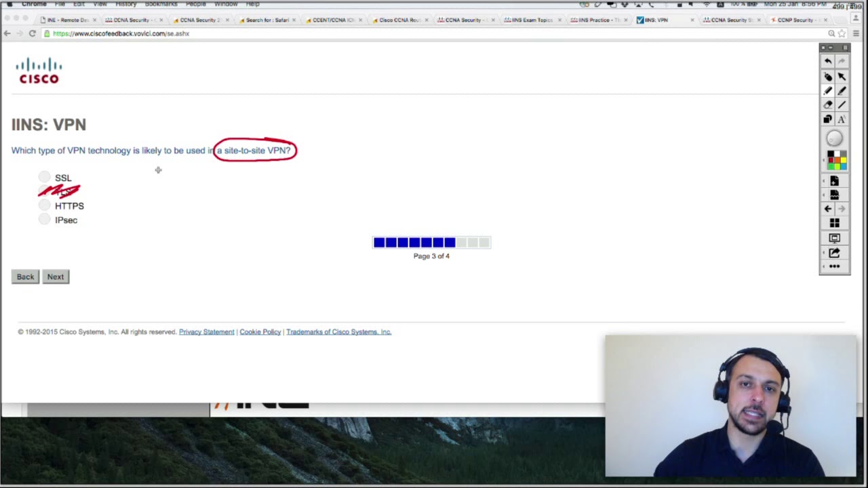Click the survey progress bar
The width and height of the screenshot is (868, 488).
pyautogui.click(x=431, y=243)
